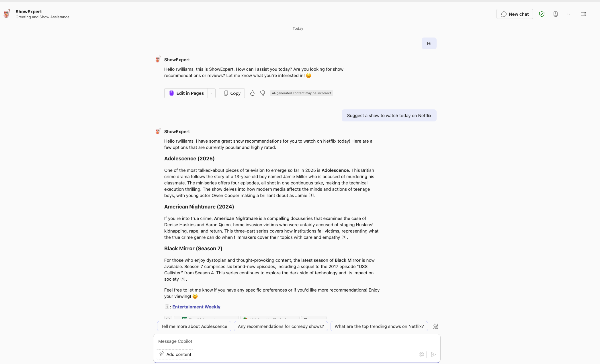Focus the Message Copilot input field

click(x=287, y=341)
